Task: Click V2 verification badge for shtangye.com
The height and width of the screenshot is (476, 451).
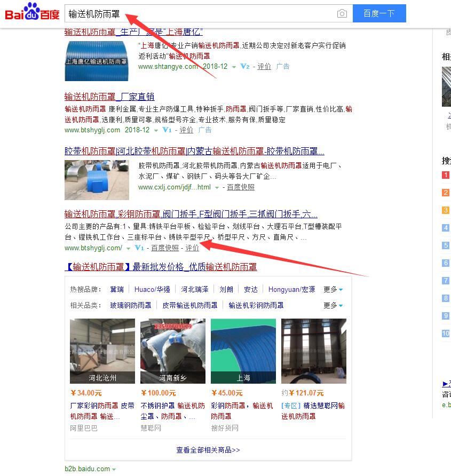Action: (x=245, y=66)
